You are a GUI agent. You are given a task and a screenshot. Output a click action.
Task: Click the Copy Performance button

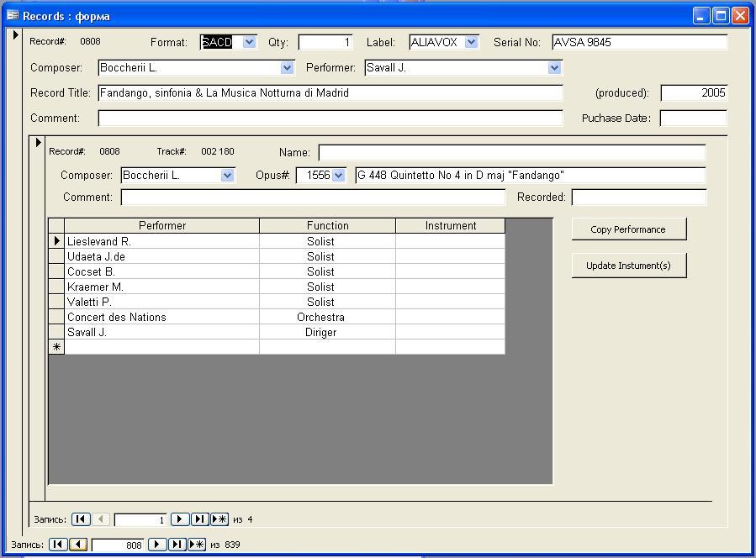(628, 229)
